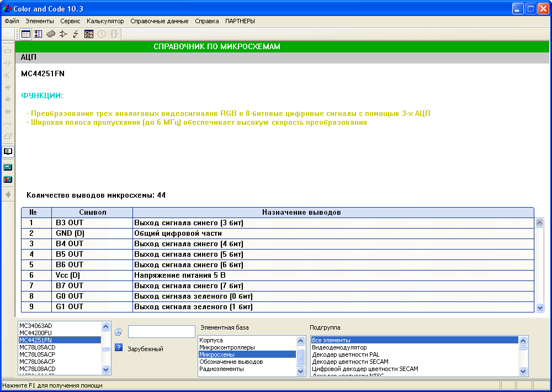Viewport: 552px width, 392px height.
Task: Click the chip list scroll-up arrow
Action: pos(105,326)
